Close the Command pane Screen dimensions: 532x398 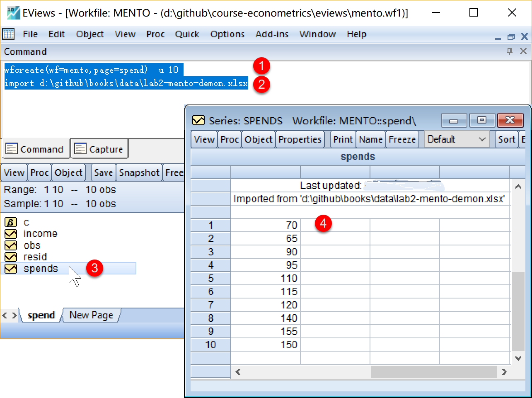(x=523, y=51)
